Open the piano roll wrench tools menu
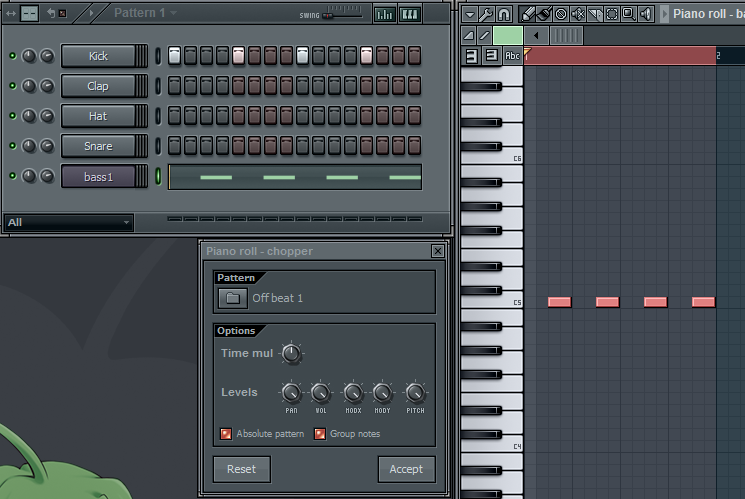 point(486,14)
